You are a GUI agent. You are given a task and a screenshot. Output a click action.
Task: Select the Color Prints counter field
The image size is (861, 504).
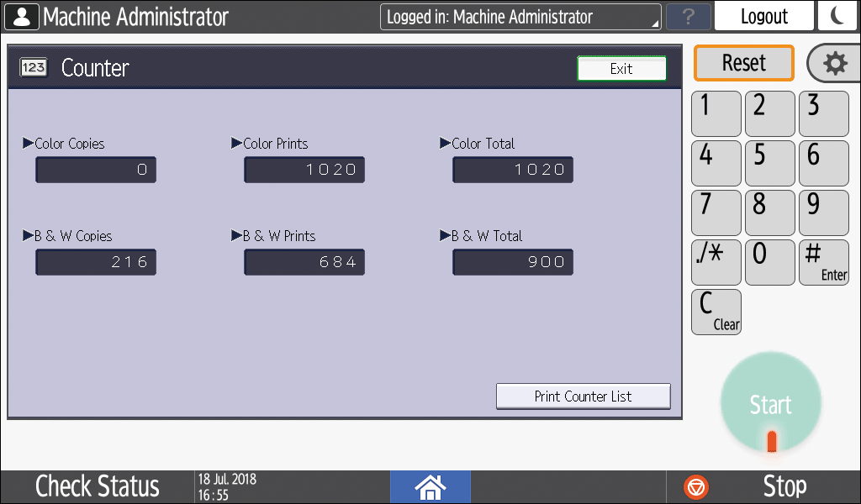tap(304, 170)
